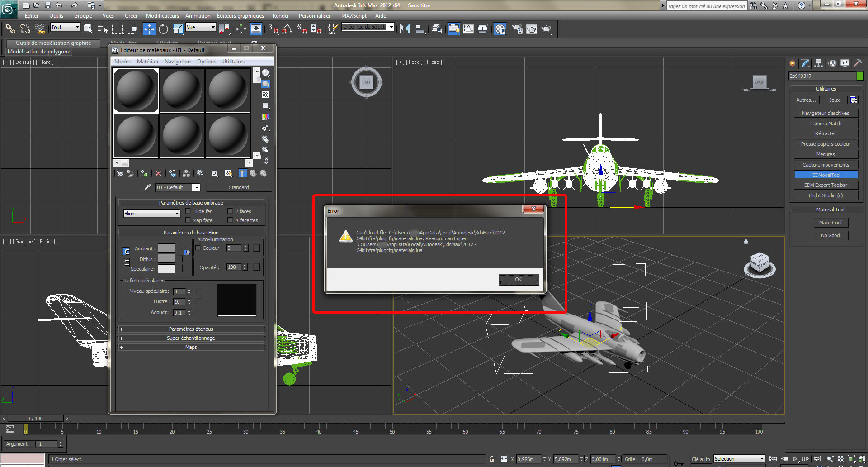Activate the Select and Scale tool

click(178, 29)
